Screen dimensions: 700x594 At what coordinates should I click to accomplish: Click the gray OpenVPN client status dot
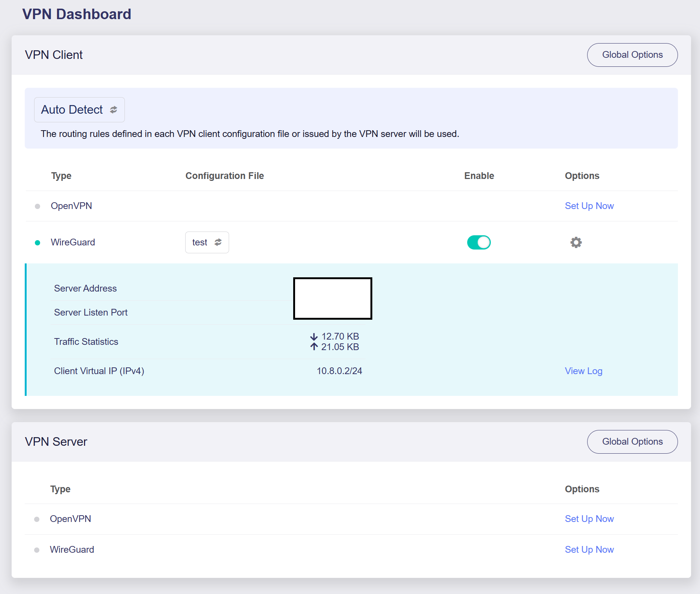pyautogui.click(x=37, y=206)
